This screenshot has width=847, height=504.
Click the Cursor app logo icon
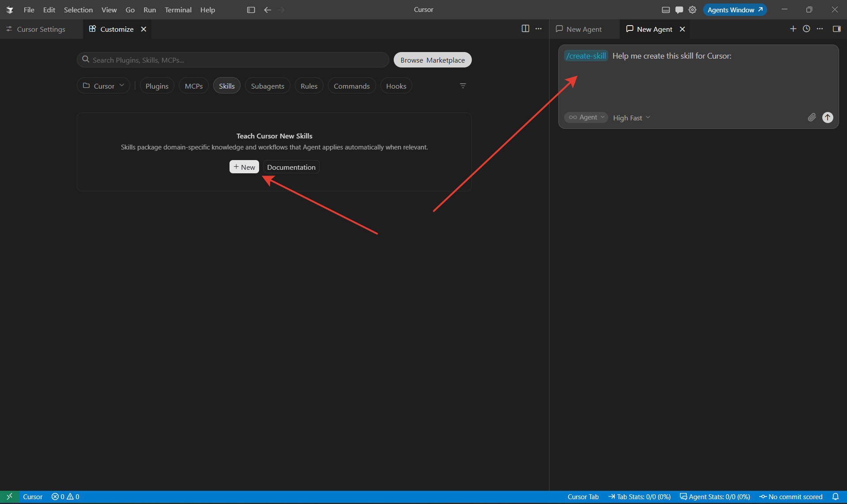(10, 10)
